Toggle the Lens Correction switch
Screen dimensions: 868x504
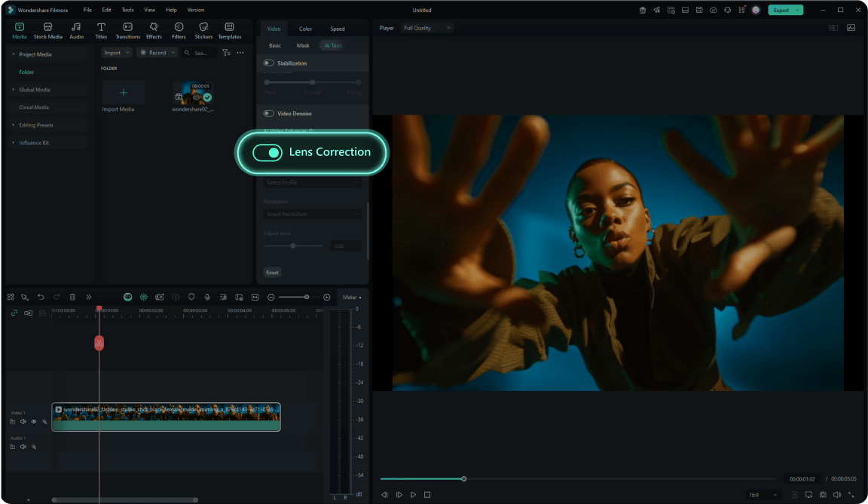point(267,153)
